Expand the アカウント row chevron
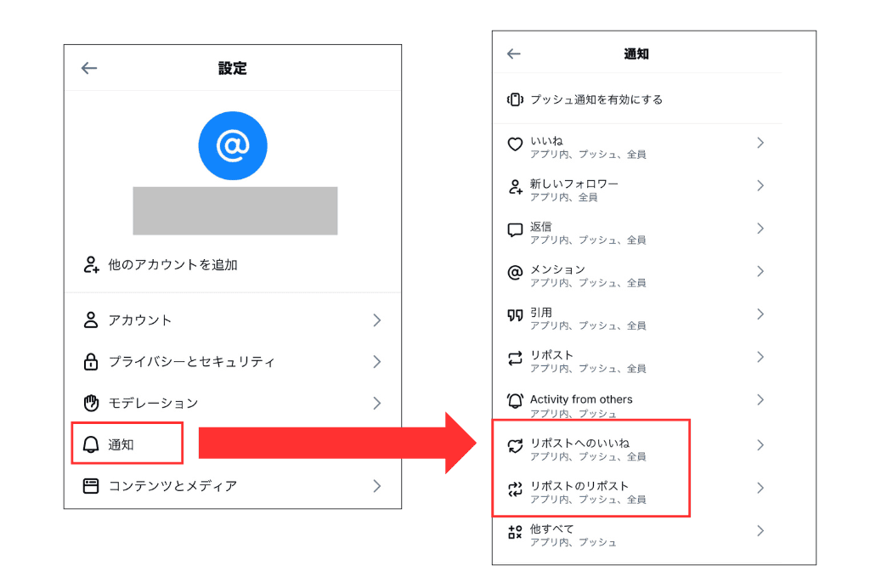Viewport: 870px width, 588px height. tap(377, 320)
